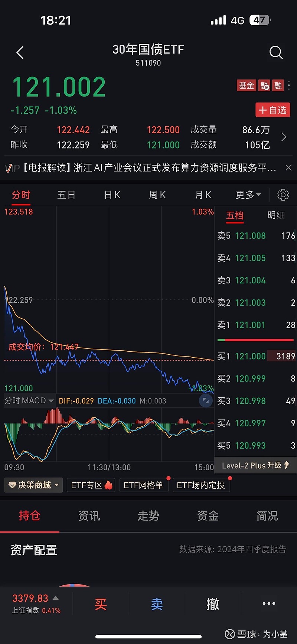Tap the 今开 122.442 value
This screenshot has width=297, height=644.
click(73, 130)
